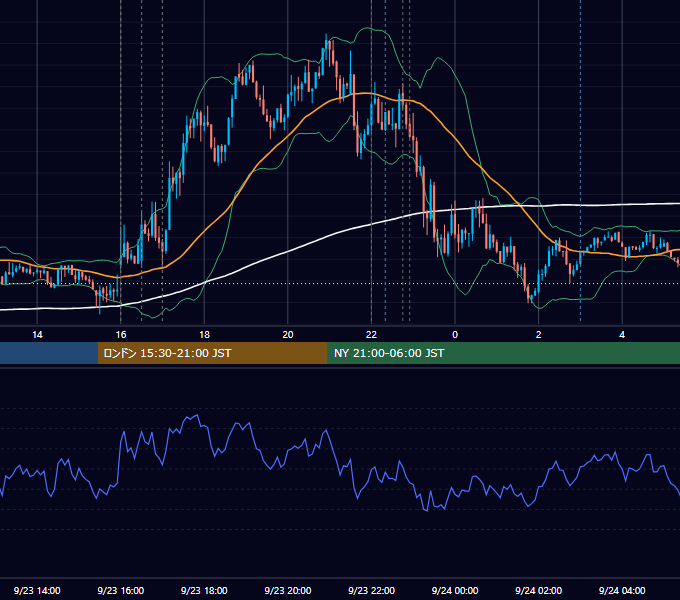The height and width of the screenshot is (600, 680).
Task: Click hour label 22 on price axis
Action: point(371,335)
